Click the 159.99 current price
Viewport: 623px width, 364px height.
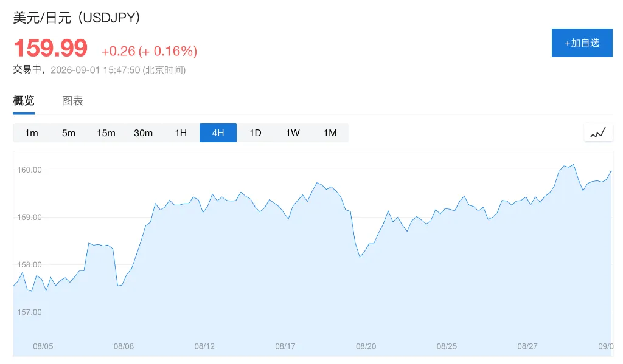[50, 49]
